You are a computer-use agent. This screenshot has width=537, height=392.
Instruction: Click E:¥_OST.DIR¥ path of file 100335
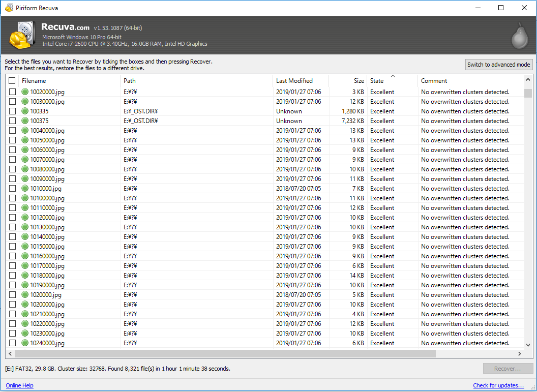pyautogui.click(x=141, y=111)
